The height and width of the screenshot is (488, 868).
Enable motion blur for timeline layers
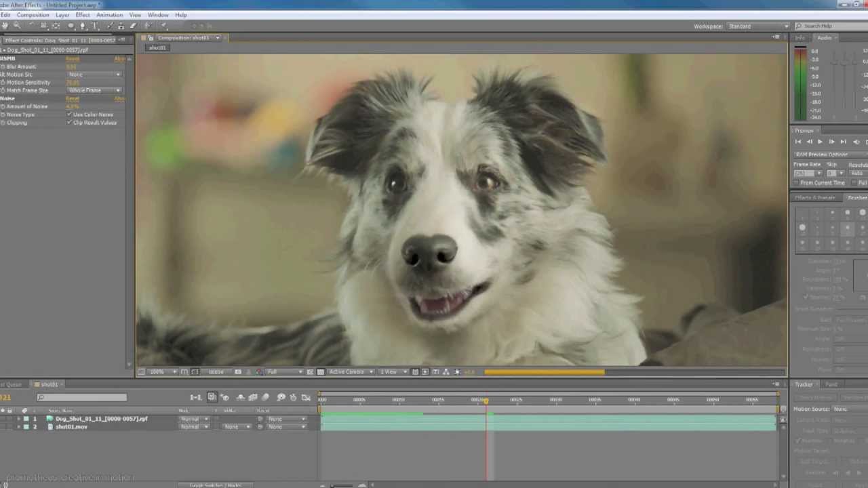(x=265, y=398)
